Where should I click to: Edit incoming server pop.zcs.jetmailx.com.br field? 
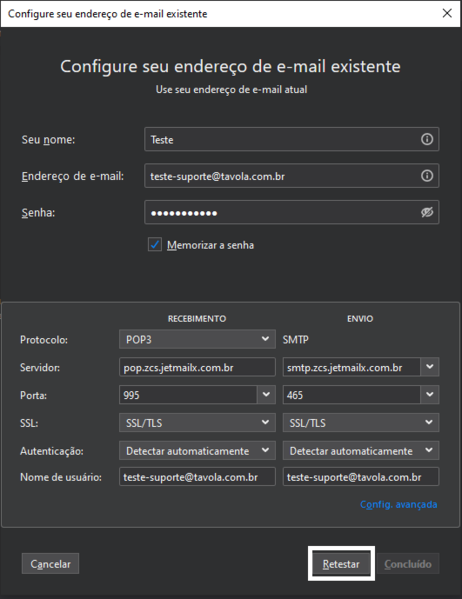coord(197,367)
